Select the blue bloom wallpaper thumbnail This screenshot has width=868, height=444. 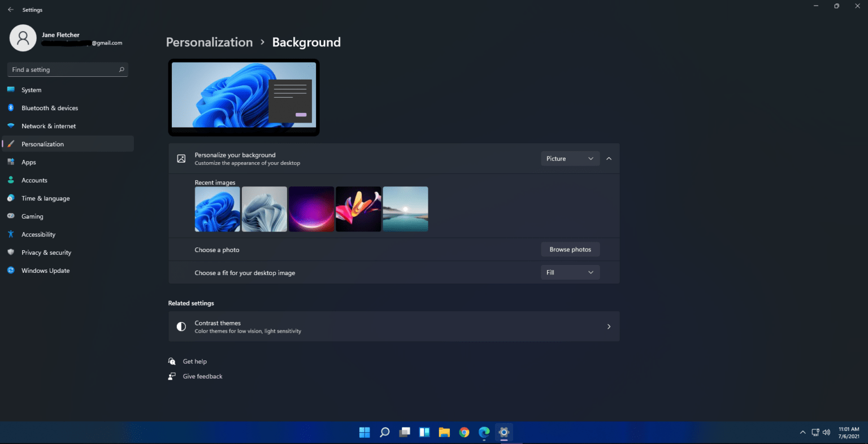tap(217, 209)
